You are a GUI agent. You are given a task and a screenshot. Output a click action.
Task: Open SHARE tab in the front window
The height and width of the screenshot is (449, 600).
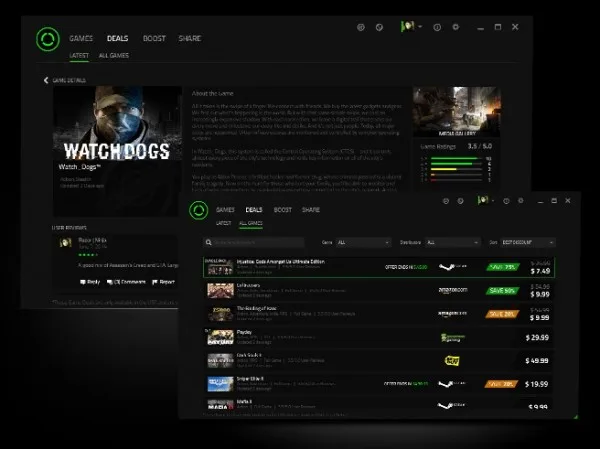click(x=311, y=210)
